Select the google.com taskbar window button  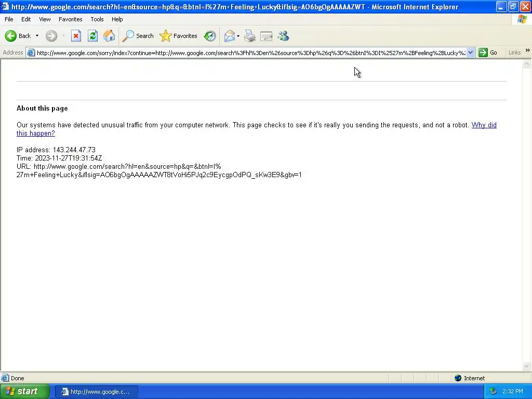coord(96,392)
